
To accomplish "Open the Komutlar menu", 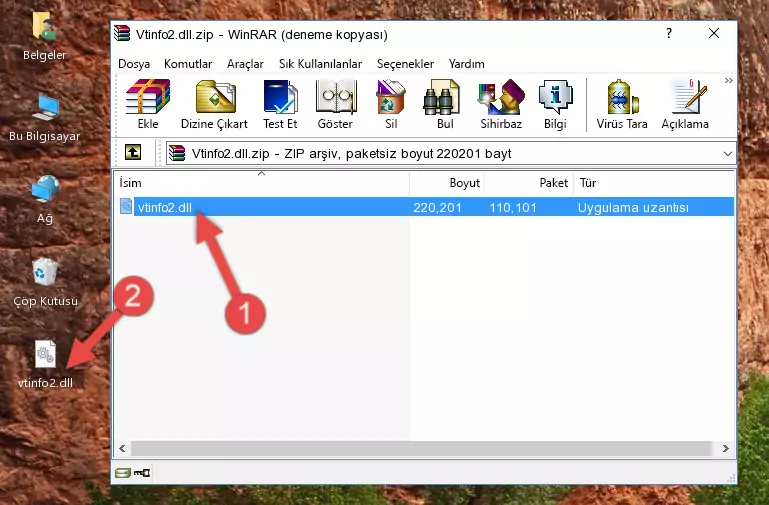I will 188,64.
